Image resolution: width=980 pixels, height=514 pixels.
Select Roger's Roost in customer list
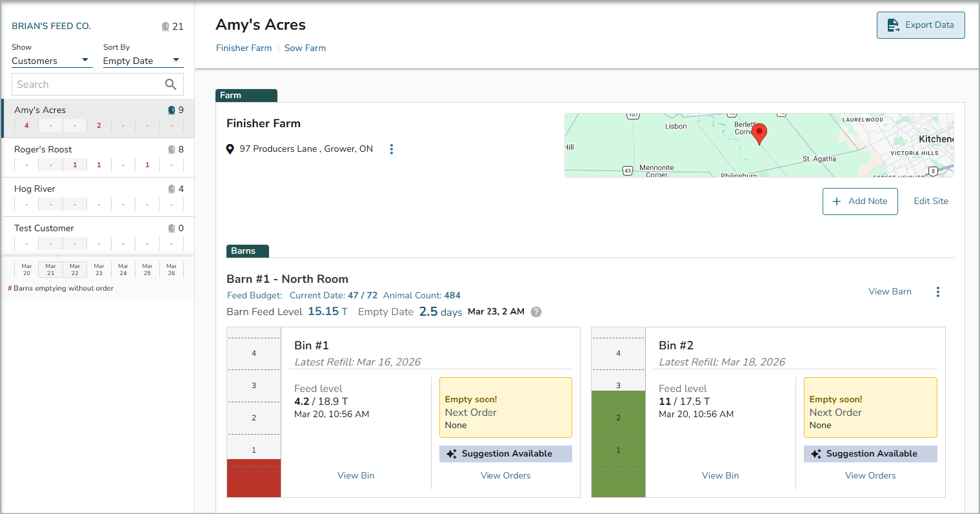[x=43, y=149]
